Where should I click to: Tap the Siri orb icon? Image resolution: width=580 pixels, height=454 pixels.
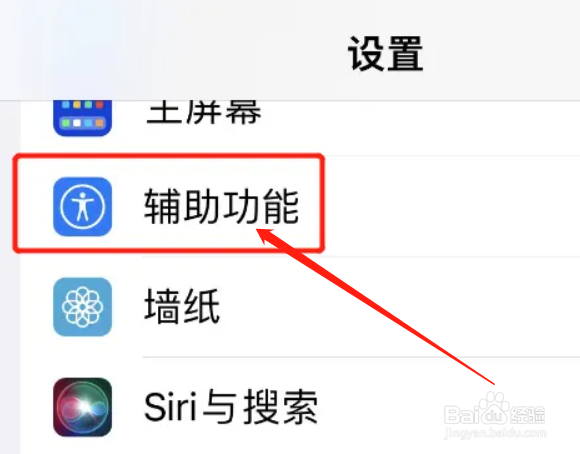[82, 407]
